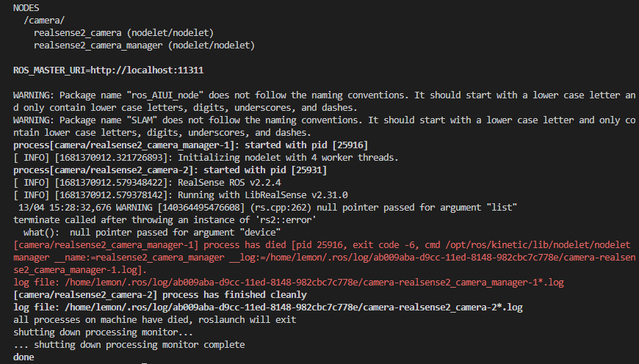Image resolution: width=639 pixels, height=364 pixels.
Task: Open the camera-realsense2_camera_manager-1*.log file path
Action: click(x=314, y=283)
